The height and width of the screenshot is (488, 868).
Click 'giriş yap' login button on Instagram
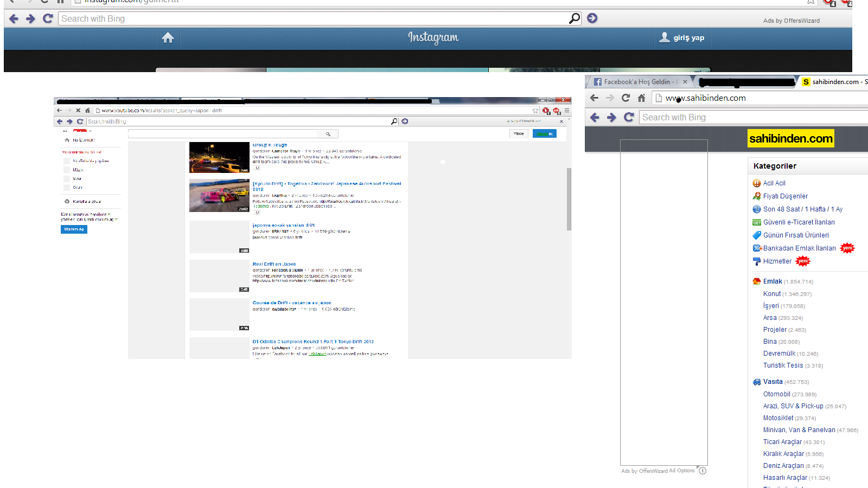point(682,38)
